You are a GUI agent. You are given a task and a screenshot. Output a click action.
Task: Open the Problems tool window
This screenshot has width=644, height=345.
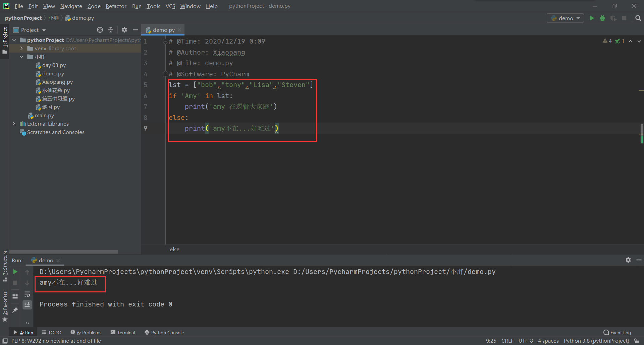tap(86, 332)
